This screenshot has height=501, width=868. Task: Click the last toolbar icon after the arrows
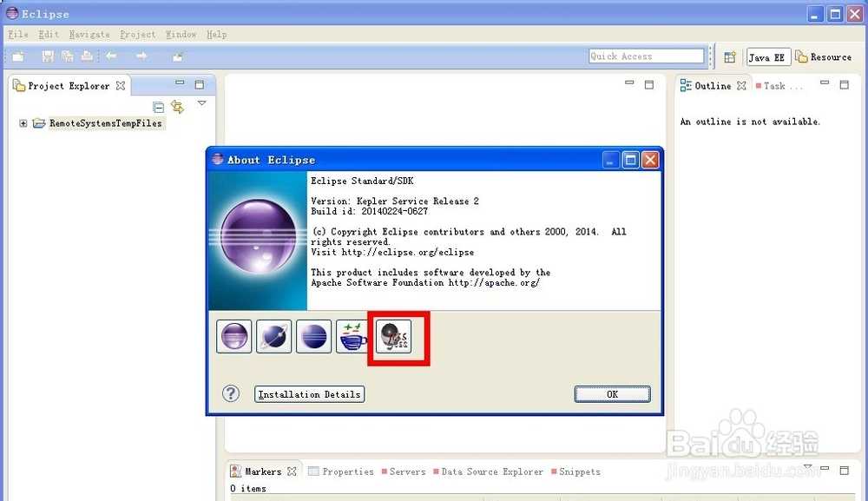(x=178, y=56)
